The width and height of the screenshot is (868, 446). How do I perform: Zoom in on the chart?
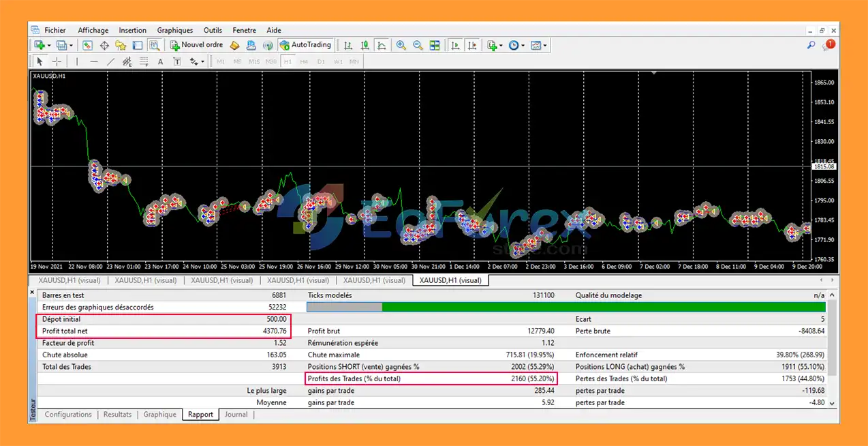pyautogui.click(x=401, y=46)
